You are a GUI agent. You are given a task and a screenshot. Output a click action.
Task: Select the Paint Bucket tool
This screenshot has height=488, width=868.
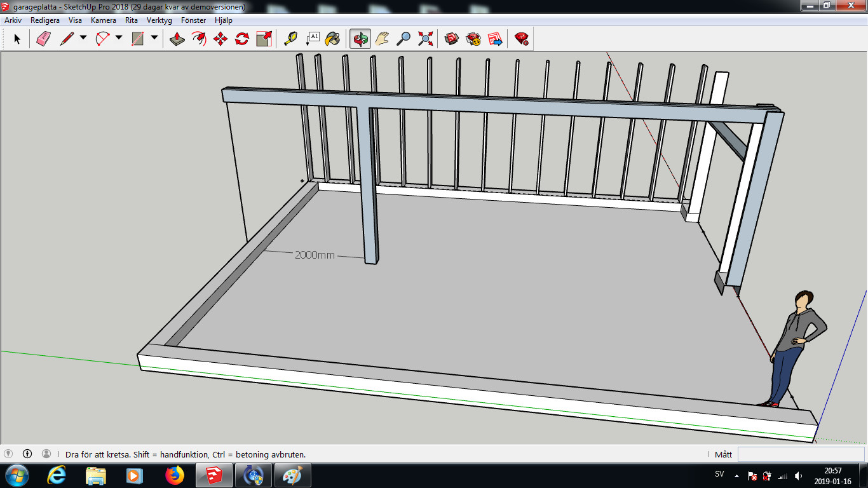pyautogui.click(x=332, y=39)
